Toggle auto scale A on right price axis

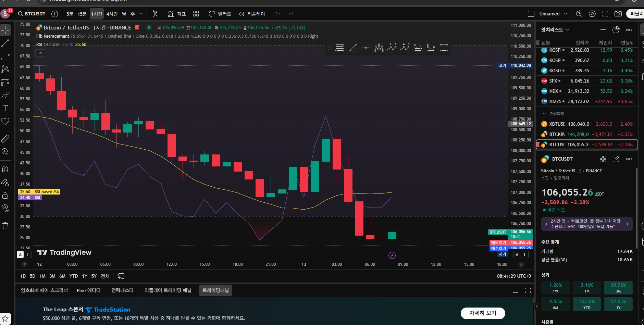517,254
